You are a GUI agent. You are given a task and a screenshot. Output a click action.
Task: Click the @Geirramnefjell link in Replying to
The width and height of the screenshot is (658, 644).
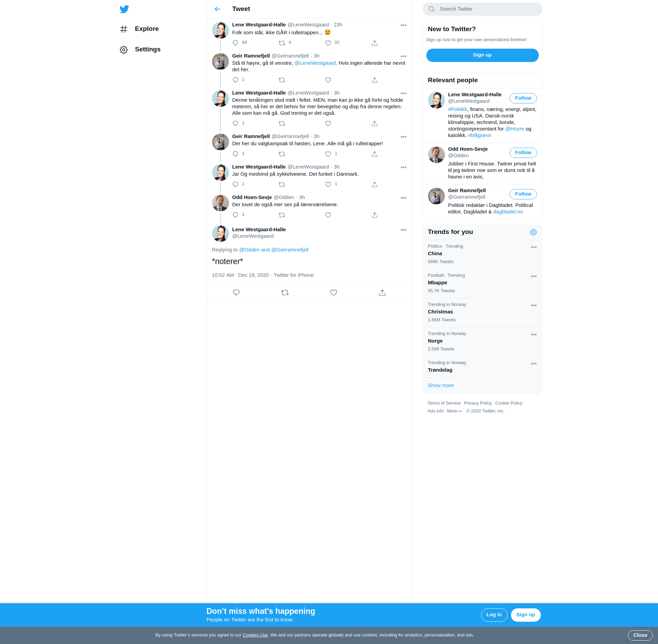coord(290,250)
